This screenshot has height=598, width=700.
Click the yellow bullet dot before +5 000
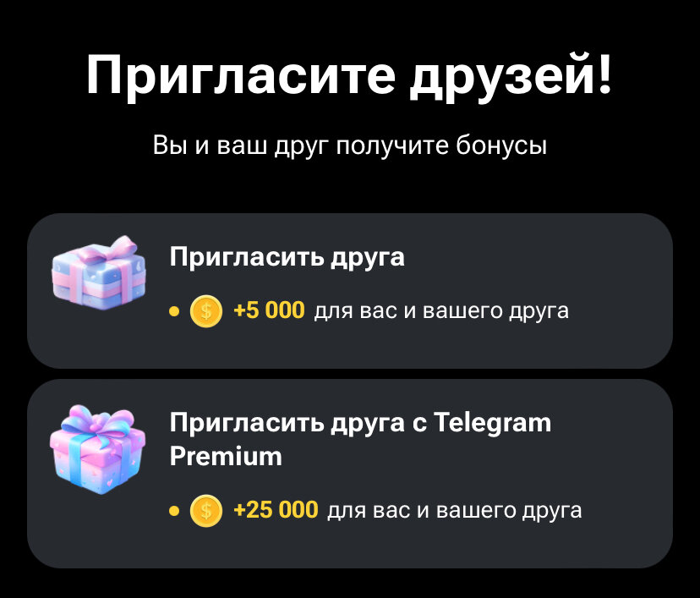pos(174,311)
